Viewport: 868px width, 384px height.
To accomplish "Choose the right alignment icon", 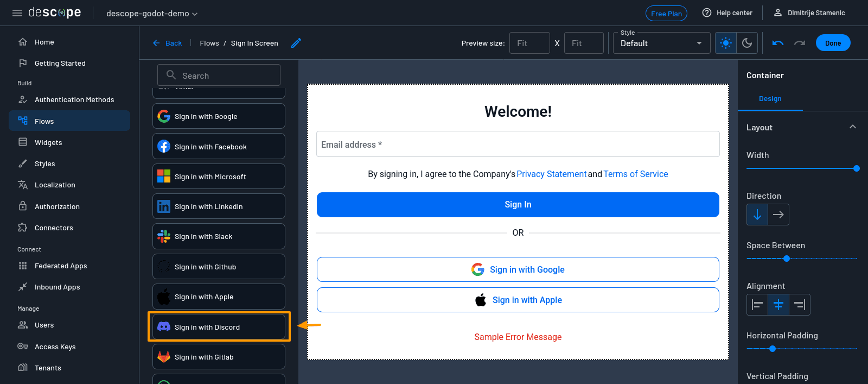I will pos(799,305).
